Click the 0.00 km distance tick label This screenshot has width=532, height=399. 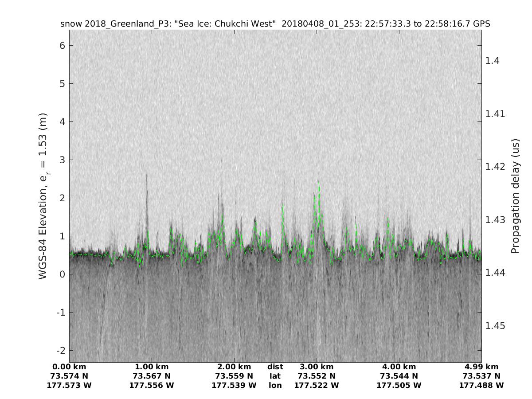69,367
